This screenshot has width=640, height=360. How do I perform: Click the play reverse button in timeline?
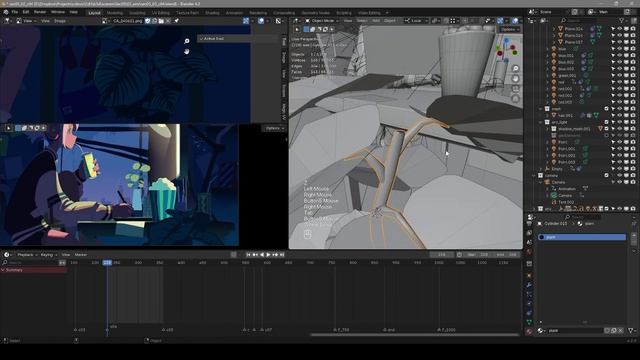[262, 255]
